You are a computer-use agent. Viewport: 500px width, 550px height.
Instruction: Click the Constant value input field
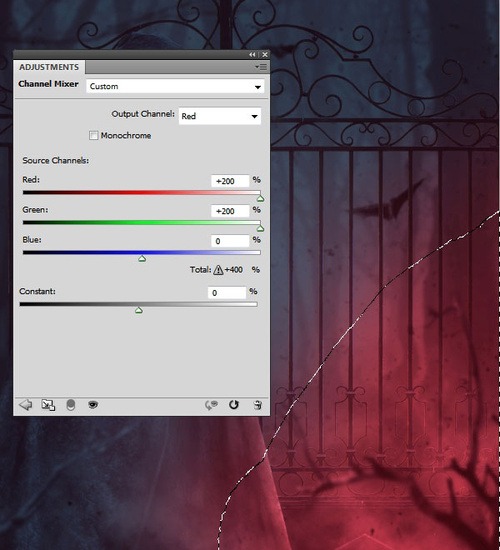(x=227, y=293)
